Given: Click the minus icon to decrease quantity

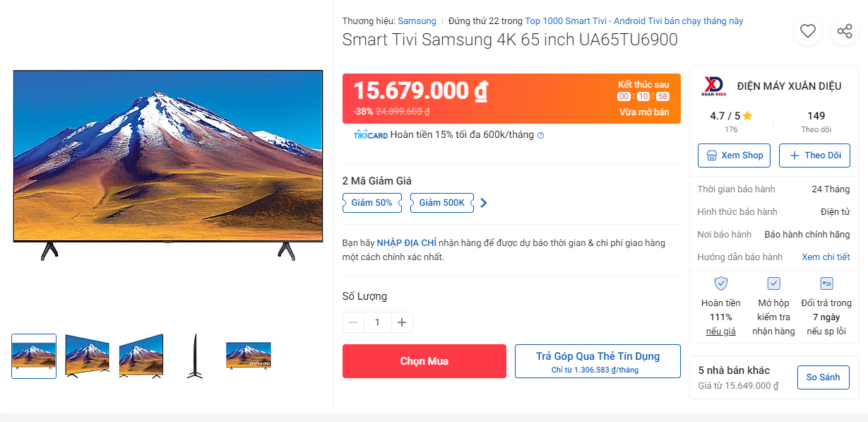Looking at the screenshot, I should pyautogui.click(x=353, y=322).
